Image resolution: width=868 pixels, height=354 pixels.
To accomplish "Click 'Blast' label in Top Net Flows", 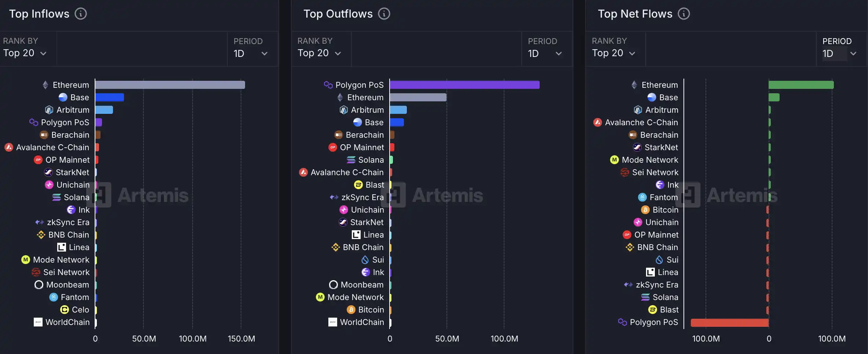I will click(x=669, y=310).
